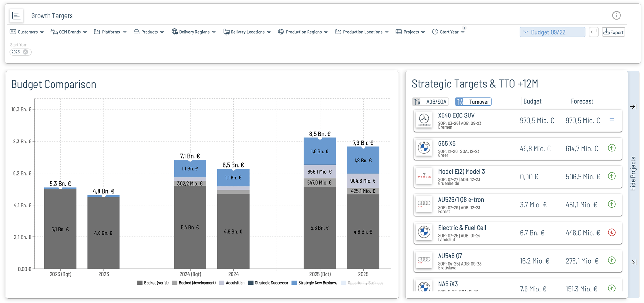
Task: Click the upper collapse arrow on the side panel
Action: click(x=633, y=107)
